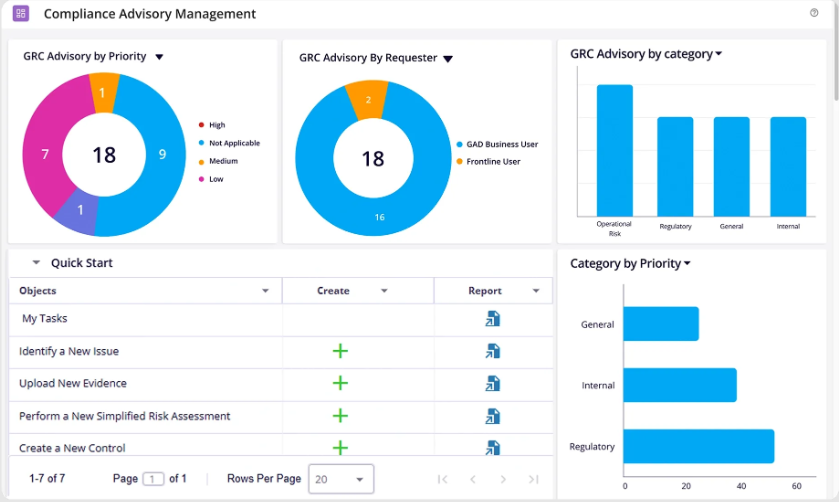Collapse the Quick Start section

[x=36, y=263]
